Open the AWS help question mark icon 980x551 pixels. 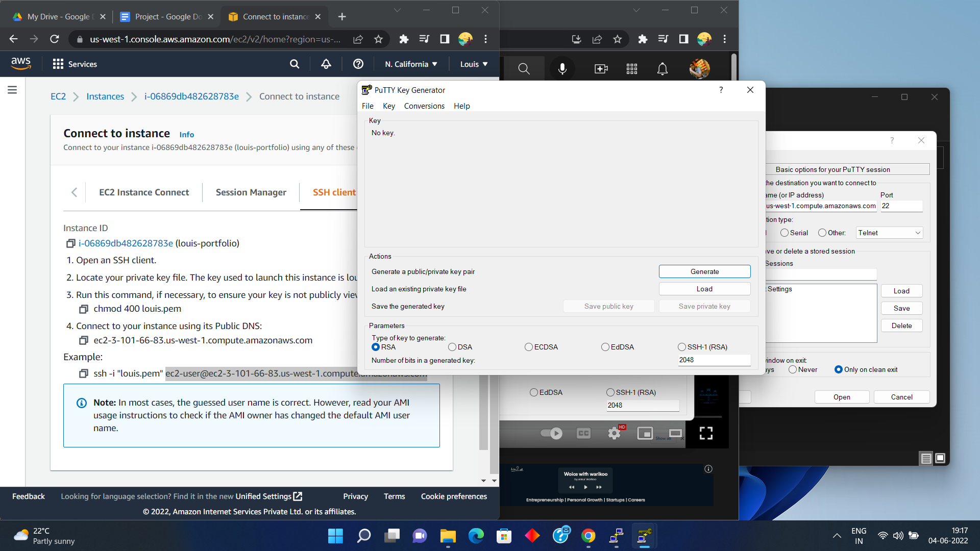coord(358,64)
